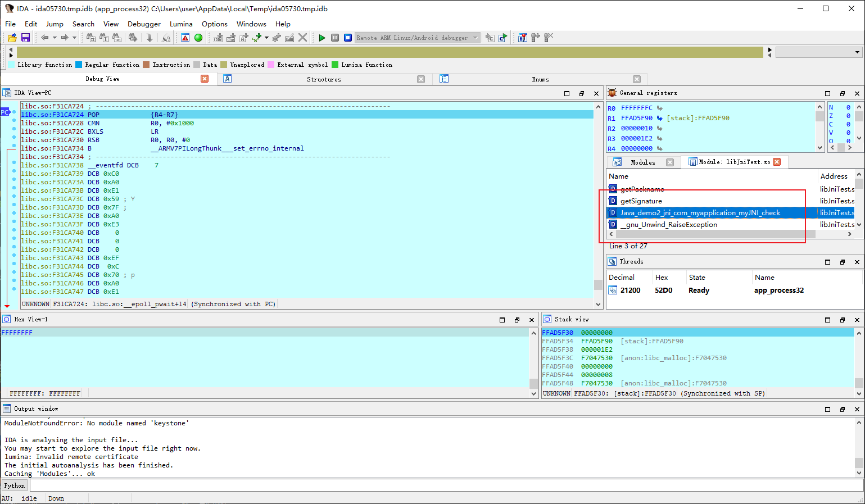Click the down arrow jump icon
Viewport: 865px width, 504px height.
pos(150,38)
